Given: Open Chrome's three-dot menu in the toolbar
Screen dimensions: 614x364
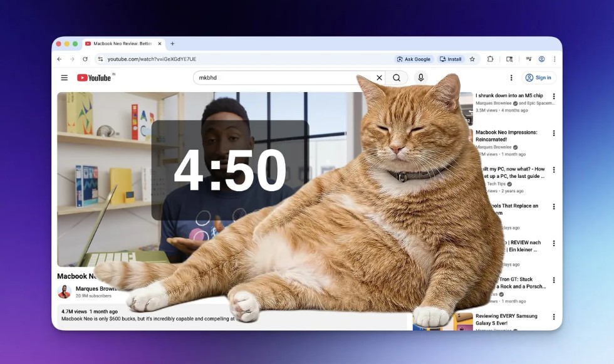Looking at the screenshot, I should pos(554,59).
